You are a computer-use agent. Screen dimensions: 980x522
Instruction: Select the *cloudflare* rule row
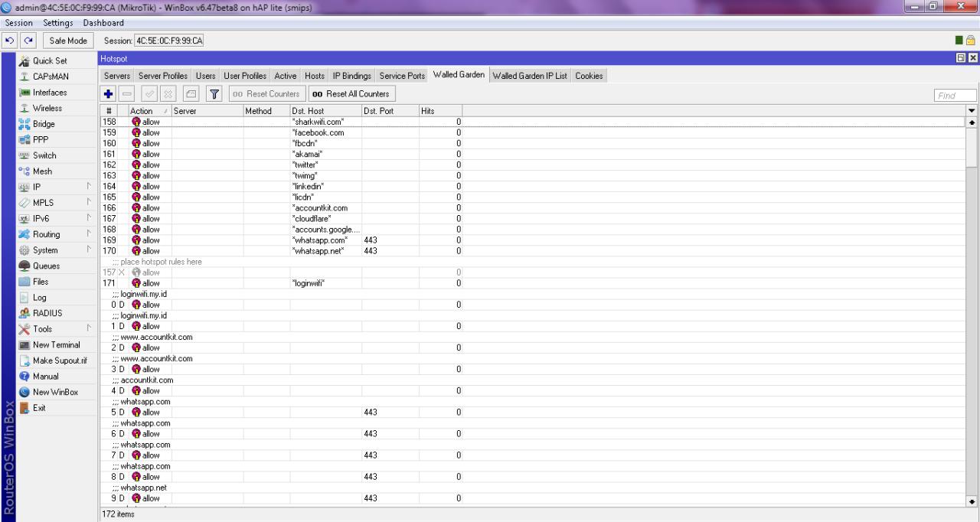pyautogui.click(x=534, y=218)
